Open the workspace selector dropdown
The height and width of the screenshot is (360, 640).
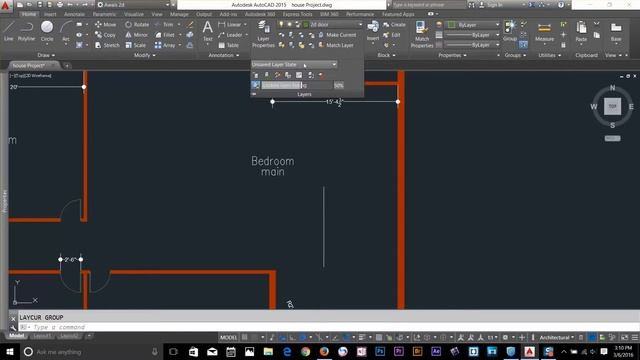tap(133, 5)
